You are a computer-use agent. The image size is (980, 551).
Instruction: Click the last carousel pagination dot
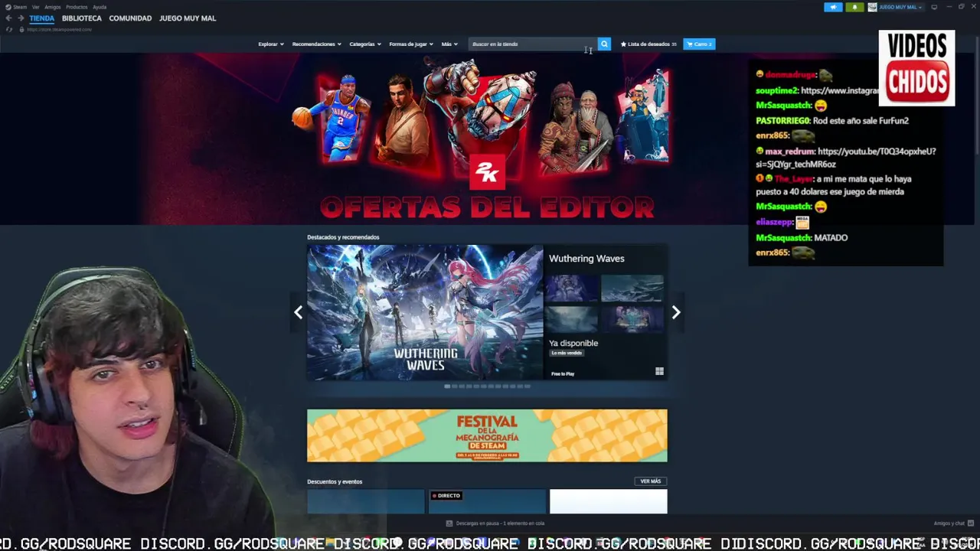coord(528,386)
